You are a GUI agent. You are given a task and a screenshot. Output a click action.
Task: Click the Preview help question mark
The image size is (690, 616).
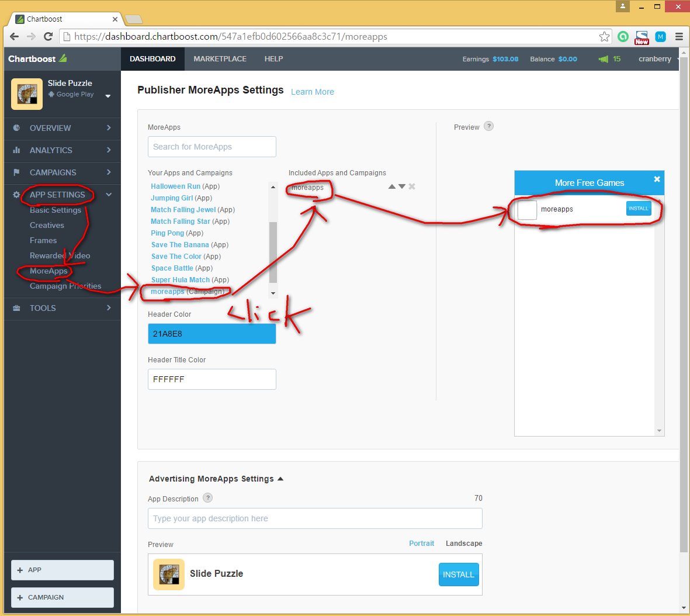point(488,126)
